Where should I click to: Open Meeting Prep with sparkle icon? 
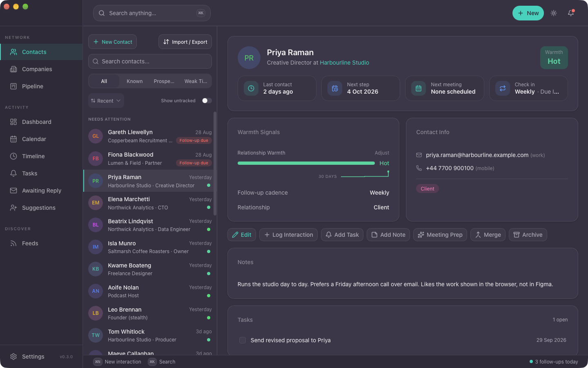(440, 235)
